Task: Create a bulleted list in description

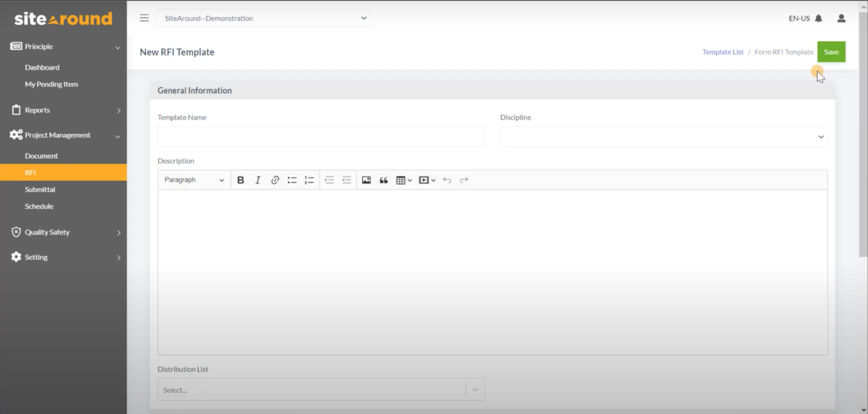Action: coord(292,179)
